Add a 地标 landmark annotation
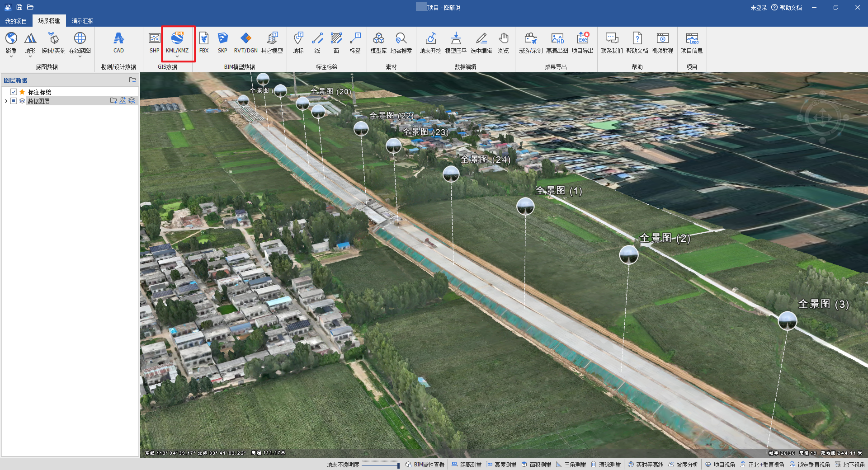 (x=298, y=42)
